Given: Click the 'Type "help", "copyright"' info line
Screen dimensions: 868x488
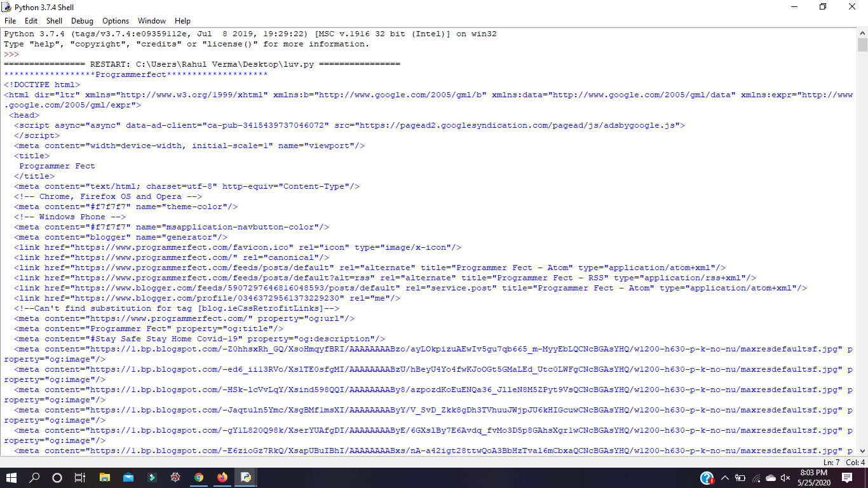Looking at the screenshot, I should (x=186, y=44).
